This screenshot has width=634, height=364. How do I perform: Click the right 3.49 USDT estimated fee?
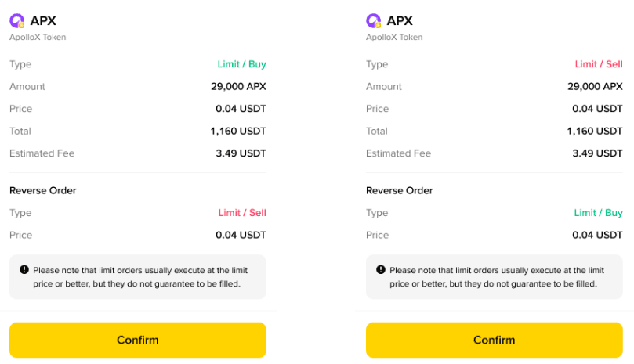[598, 153]
